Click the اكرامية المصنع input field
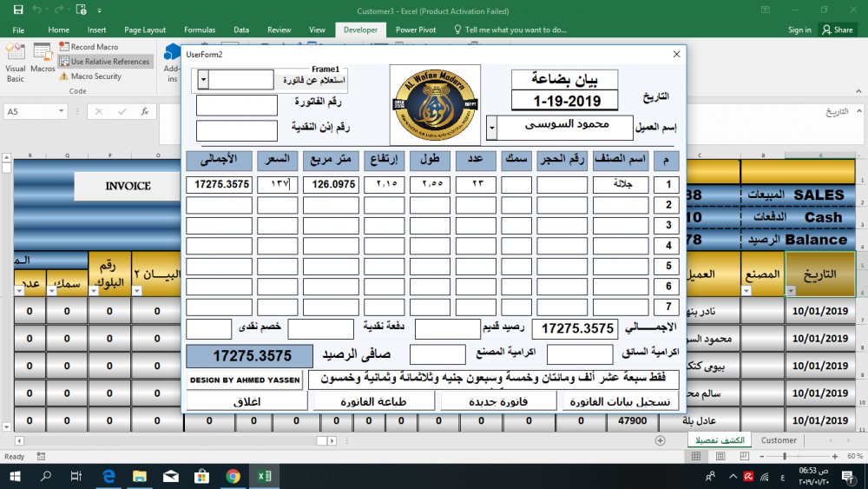The height and width of the screenshot is (489, 868). click(437, 354)
